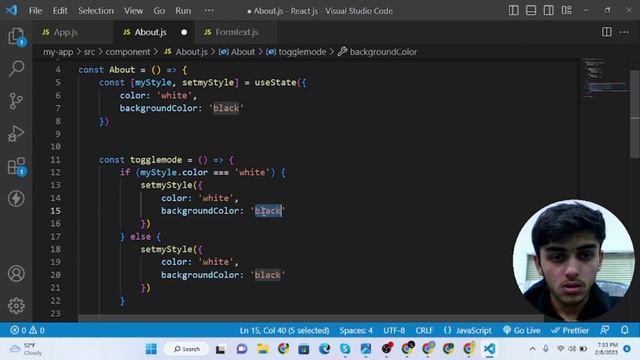Open the Chat taskbar icon
Image resolution: width=640 pixels, height=360 pixels.
tap(242, 349)
